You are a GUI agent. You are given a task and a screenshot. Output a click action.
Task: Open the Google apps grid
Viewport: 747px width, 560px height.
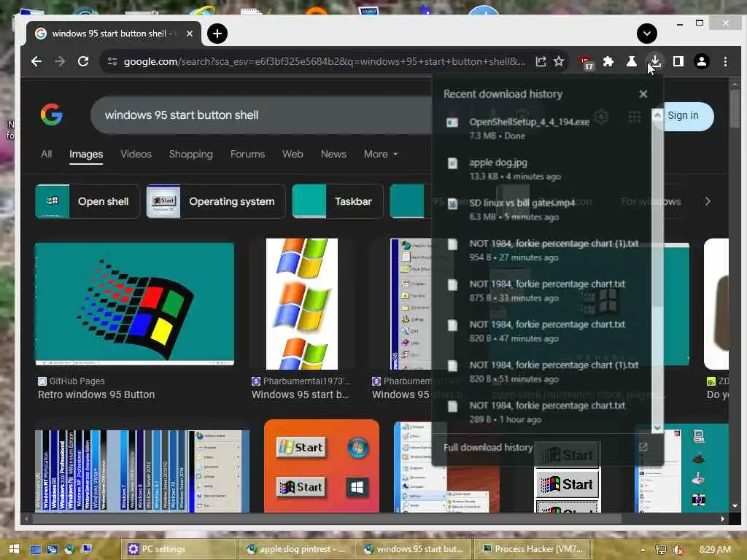[634, 116]
